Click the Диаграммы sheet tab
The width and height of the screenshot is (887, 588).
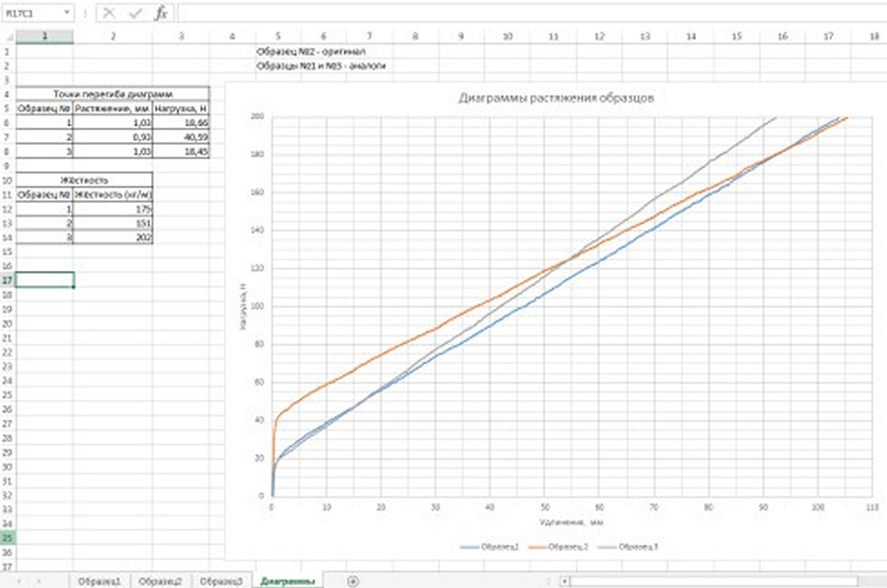[x=288, y=582]
